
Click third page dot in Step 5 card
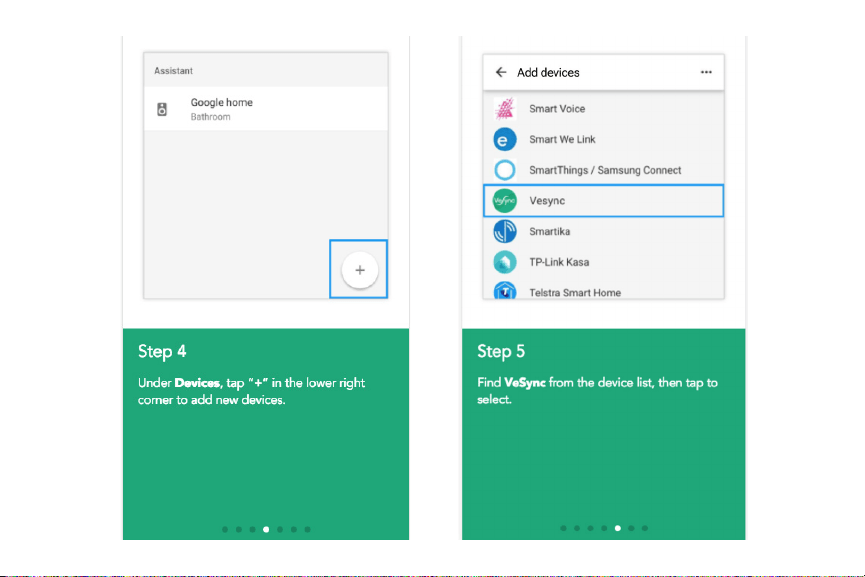coord(590,528)
